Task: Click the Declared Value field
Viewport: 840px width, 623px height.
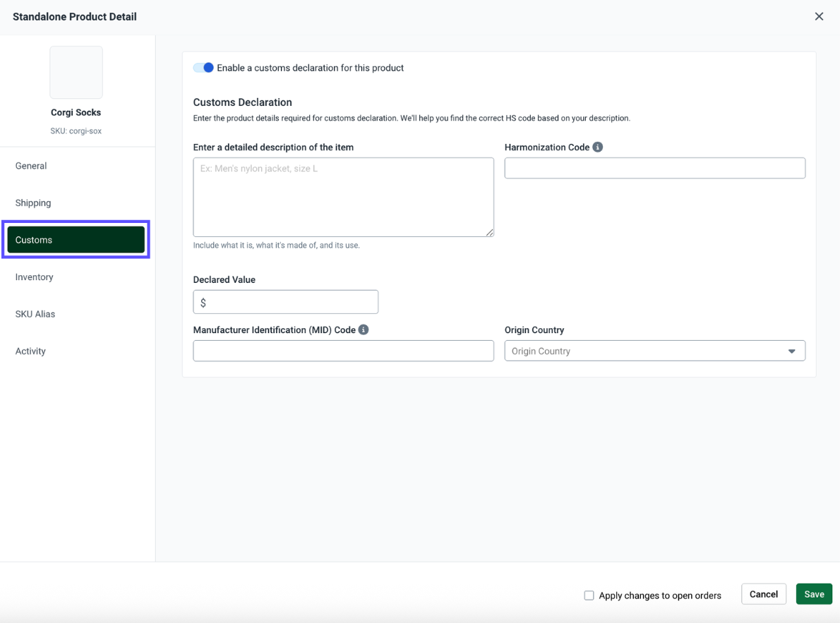Action: pyautogui.click(x=286, y=302)
